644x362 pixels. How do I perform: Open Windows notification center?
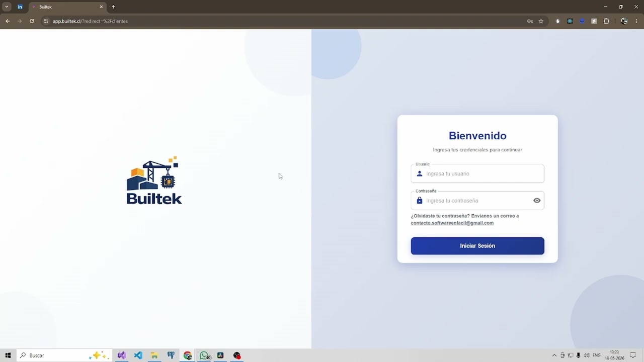pos(633,355)
